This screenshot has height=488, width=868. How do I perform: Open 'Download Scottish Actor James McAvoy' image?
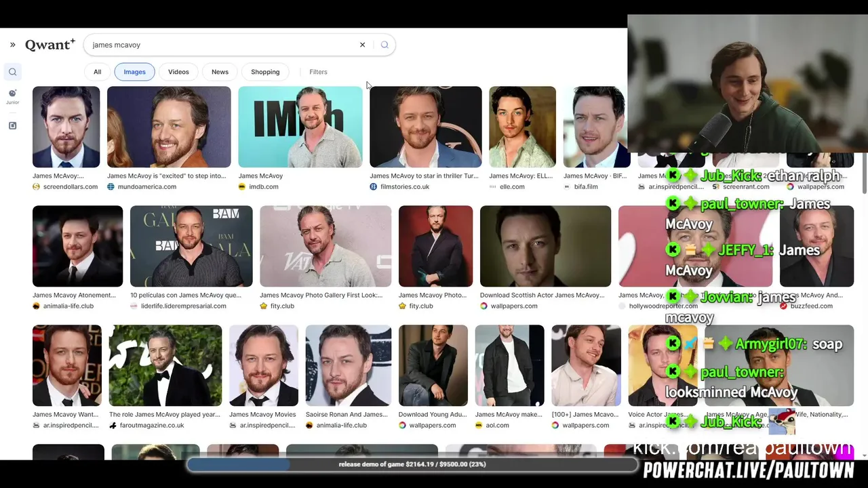(545, 246)
